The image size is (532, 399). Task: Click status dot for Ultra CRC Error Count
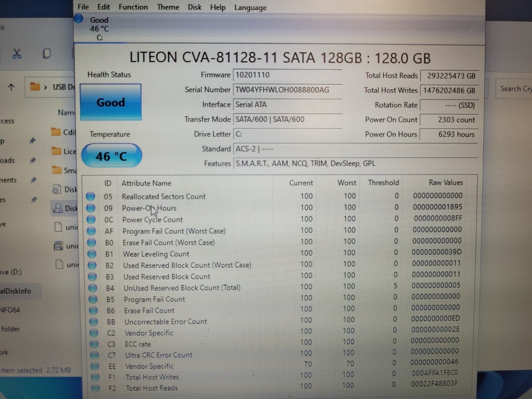coord(95,355)
